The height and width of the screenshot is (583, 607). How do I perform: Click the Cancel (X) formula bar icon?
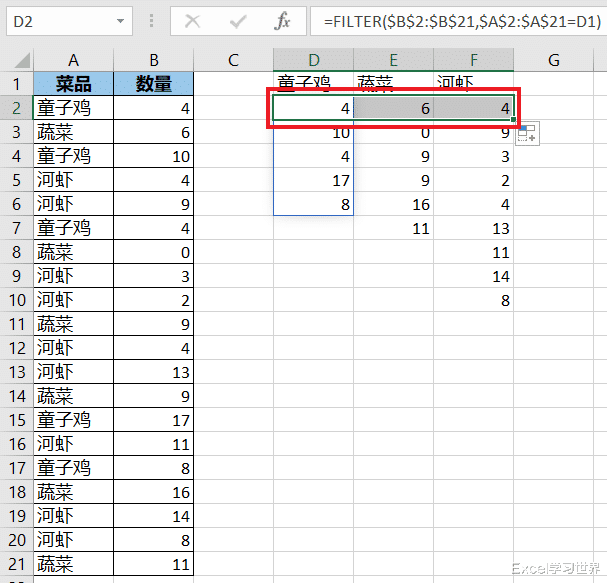[x=192, y=22]
